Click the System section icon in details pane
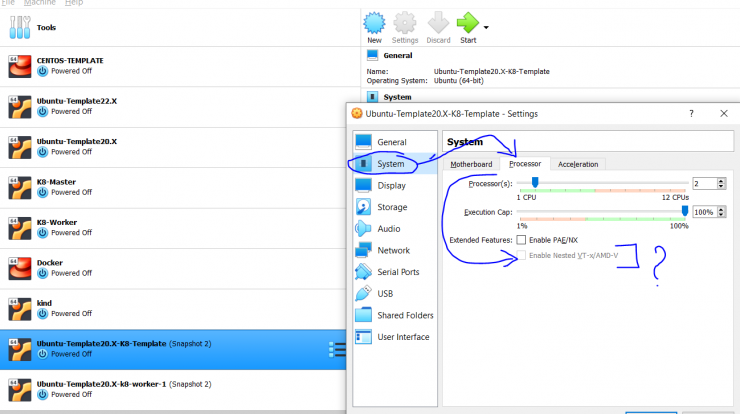The width and height of the screenshot is (740, 414). [x=372, y=97]
